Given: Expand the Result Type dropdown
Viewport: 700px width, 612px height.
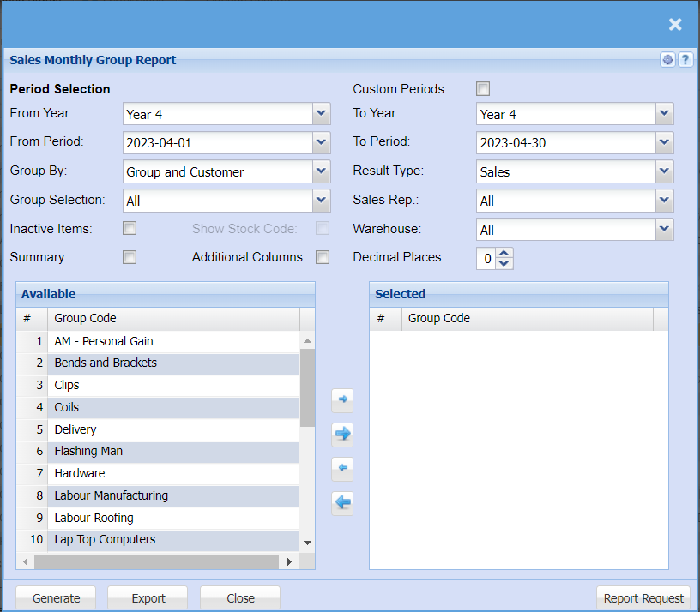Looking at the screenshot, I should [664, 171].
